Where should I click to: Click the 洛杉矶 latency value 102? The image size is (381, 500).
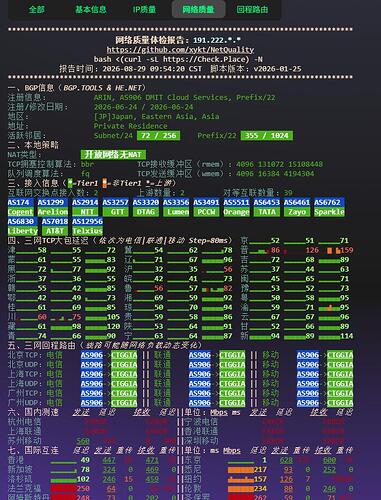pyautogui.click(x=83, y=479)
